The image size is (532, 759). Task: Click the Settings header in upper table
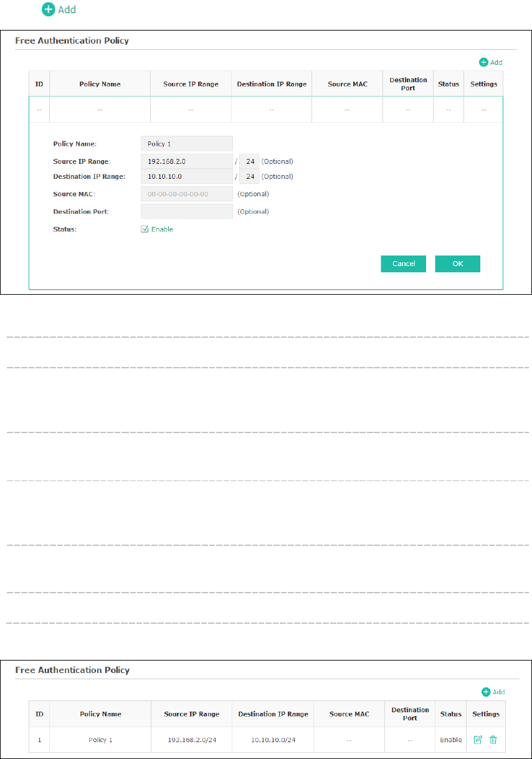tap(483, 84)
